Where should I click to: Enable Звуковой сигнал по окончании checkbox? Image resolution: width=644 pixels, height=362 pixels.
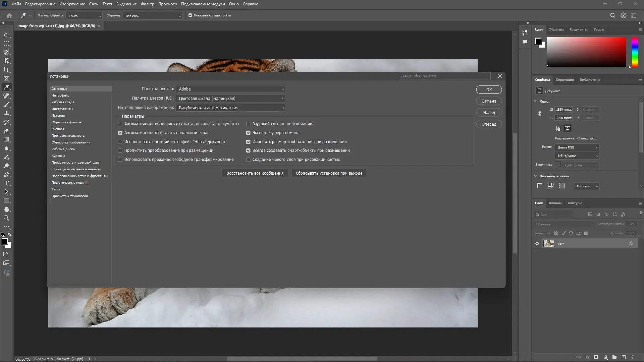pyautogui.click(x=248, y=124)
